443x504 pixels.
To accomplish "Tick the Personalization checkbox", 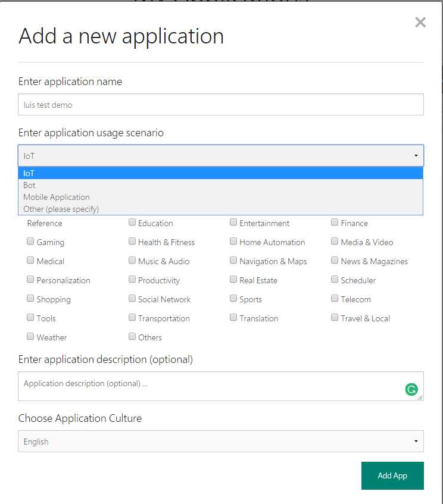I will click(x=30, y=279).
